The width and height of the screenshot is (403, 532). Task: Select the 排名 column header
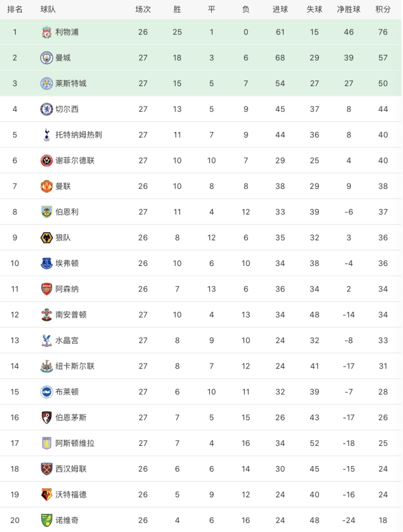(15, 10)
